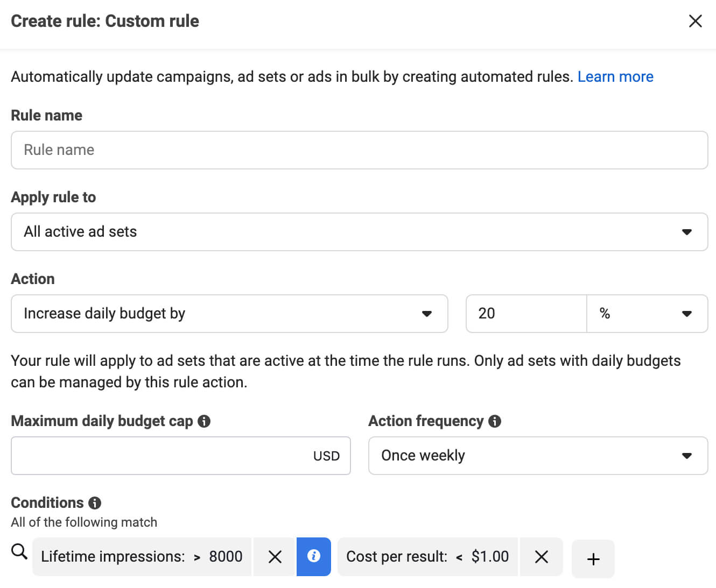The width and height of the screenshot is (716, 588).
Task: Edit the Lifetime impressions condition pill
Action: [142, 556]
